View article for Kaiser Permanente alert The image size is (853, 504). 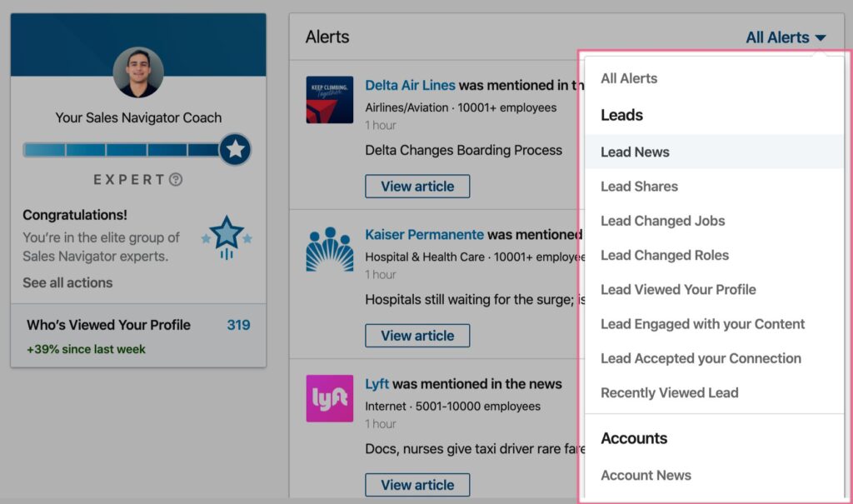(417, 336)
